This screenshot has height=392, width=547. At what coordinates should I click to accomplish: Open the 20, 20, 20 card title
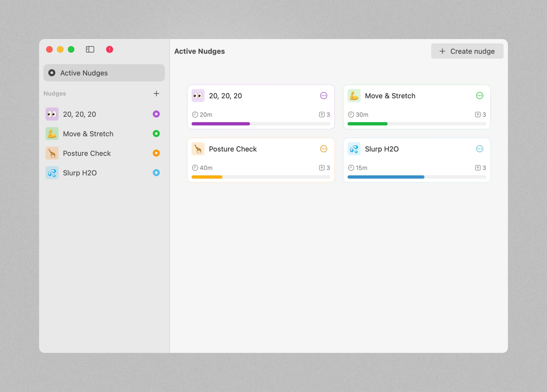[x=225, y=96]
